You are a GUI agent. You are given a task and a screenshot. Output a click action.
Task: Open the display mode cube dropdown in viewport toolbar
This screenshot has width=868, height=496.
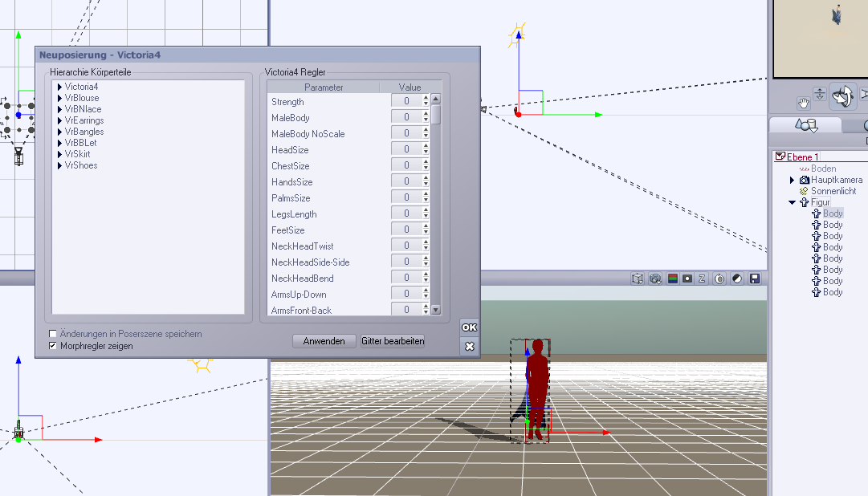[x=638, y=278]
